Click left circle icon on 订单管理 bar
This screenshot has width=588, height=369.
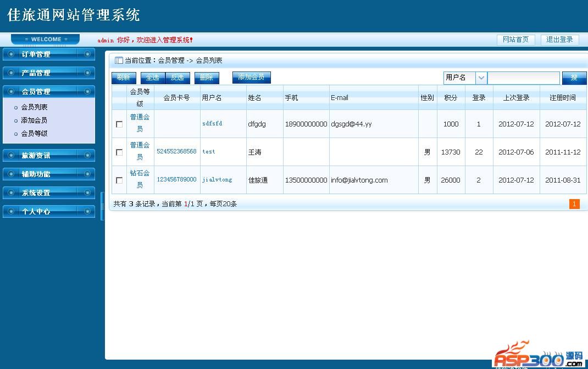tap(11, 54)
